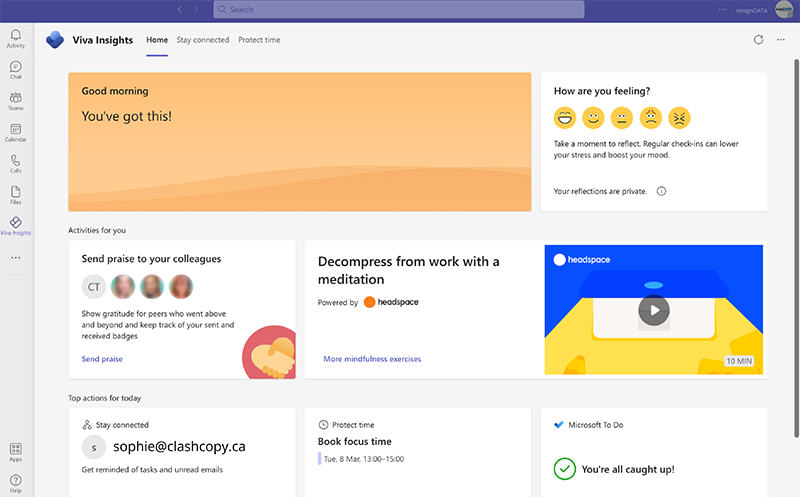Click Book focus time
The image size is (800, 497).
point(355,441)
